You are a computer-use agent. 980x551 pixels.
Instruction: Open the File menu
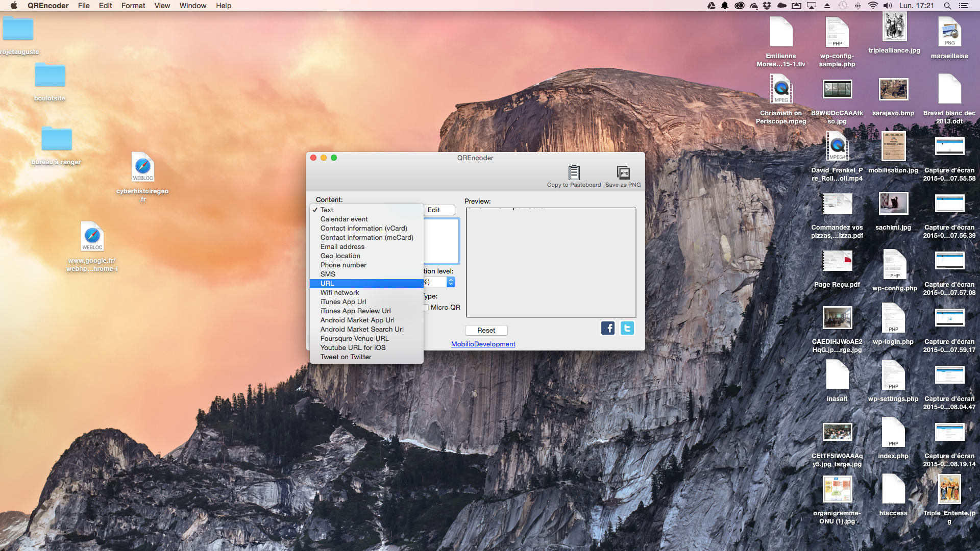(84, 6)
